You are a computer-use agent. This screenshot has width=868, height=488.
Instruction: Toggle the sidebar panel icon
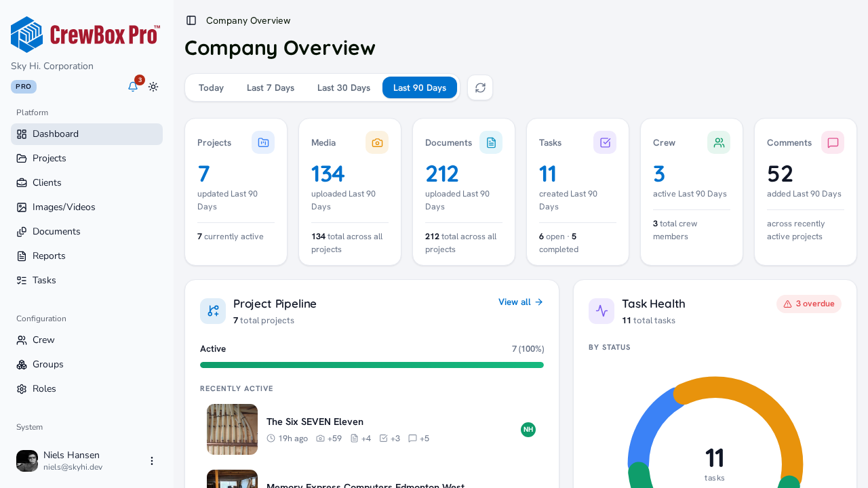191,20
